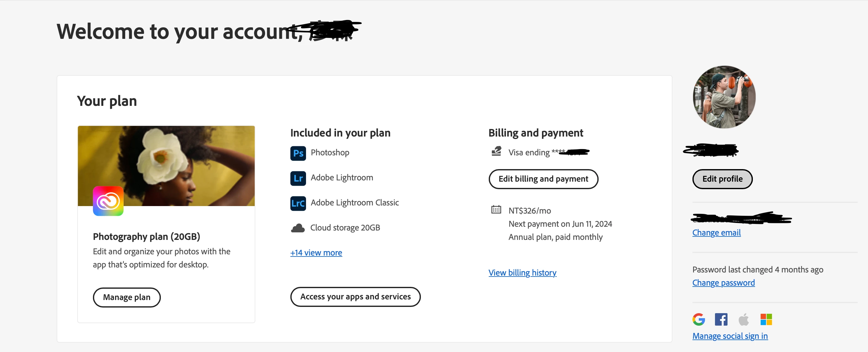Open the View billing history link
Viewport: 868px width, 352px height.
[522, 272]
